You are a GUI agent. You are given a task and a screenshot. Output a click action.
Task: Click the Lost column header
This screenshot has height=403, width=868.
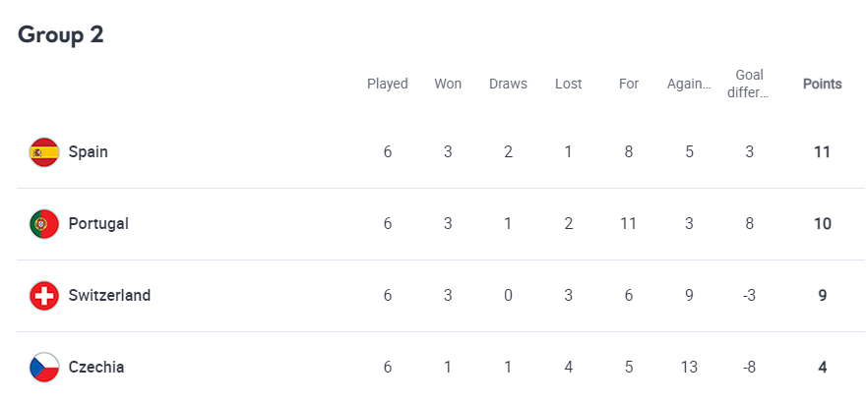[568, 84]
